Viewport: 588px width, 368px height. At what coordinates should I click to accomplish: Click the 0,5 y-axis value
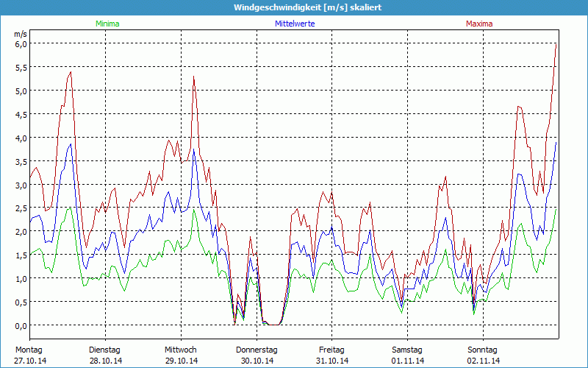[x=21, y=302]
